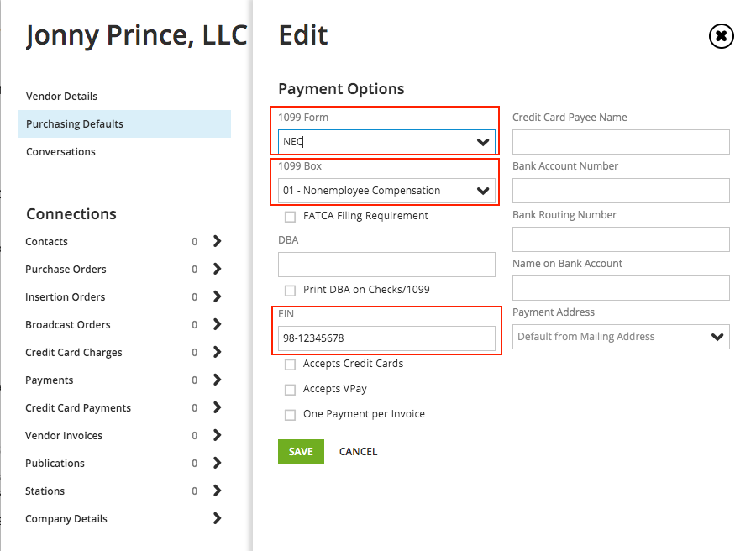Viewport: 756px width, 551px height.
Task: Open the Payments connection link
Action: point(50,380)
